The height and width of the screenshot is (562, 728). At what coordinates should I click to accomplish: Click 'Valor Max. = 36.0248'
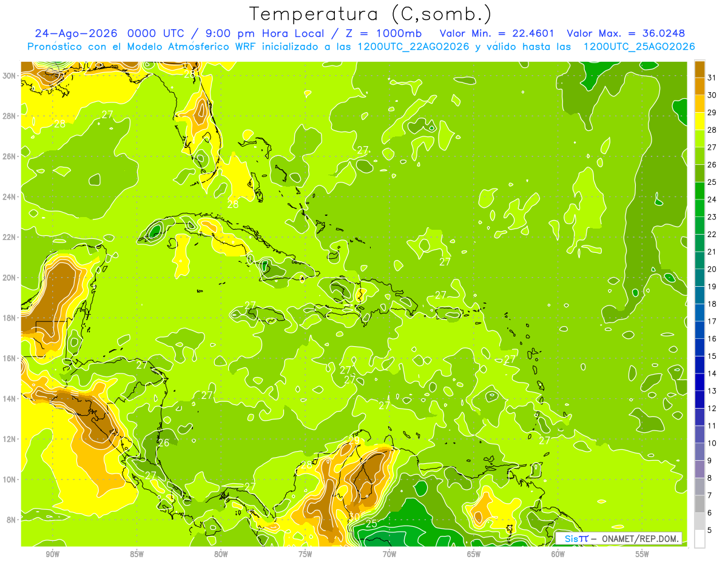point(627,33)
